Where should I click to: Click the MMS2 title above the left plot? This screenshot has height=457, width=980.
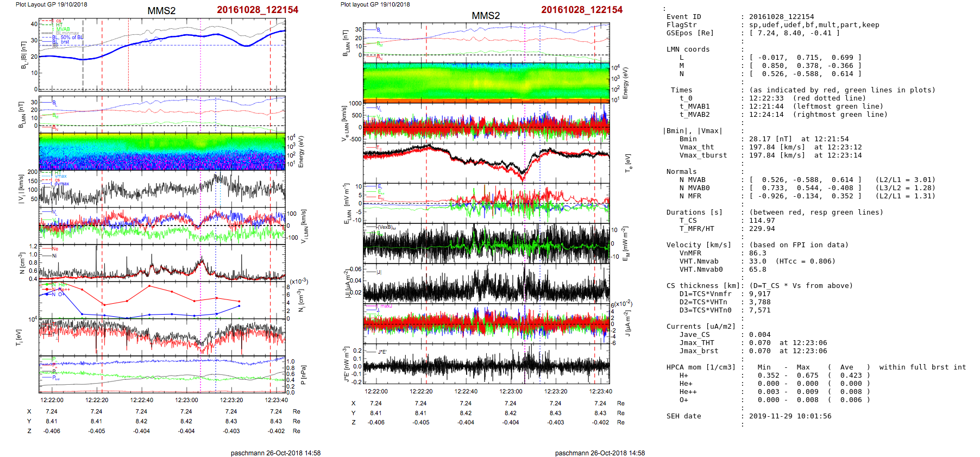161,11
